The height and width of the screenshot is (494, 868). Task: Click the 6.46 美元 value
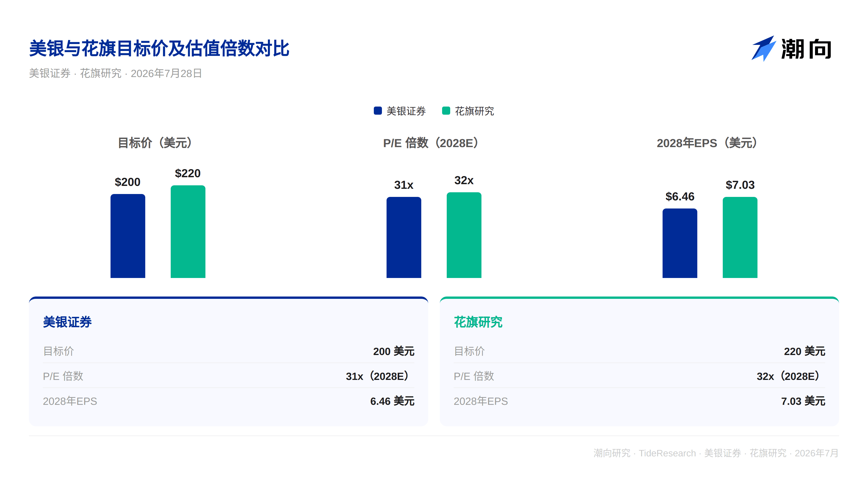(392, 401)
